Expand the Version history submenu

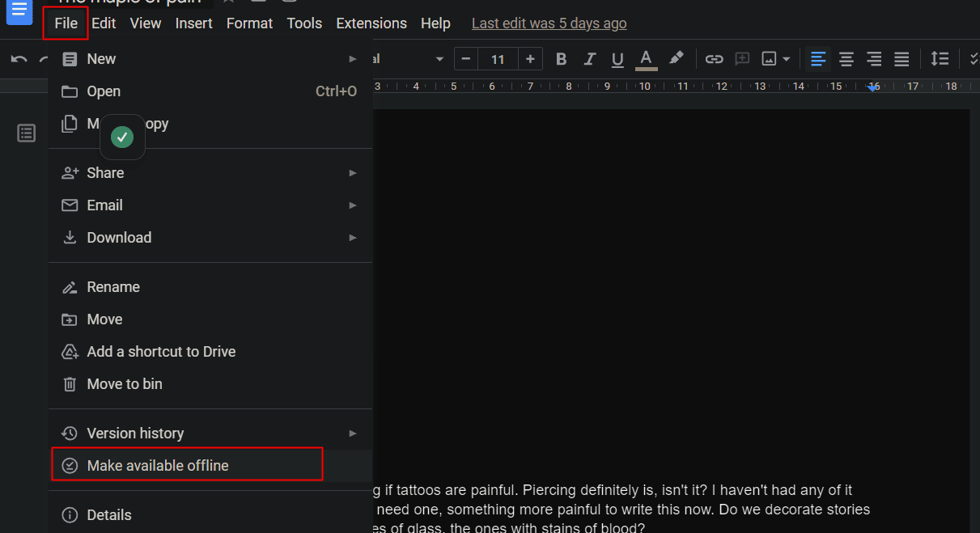tap(210, 434)
